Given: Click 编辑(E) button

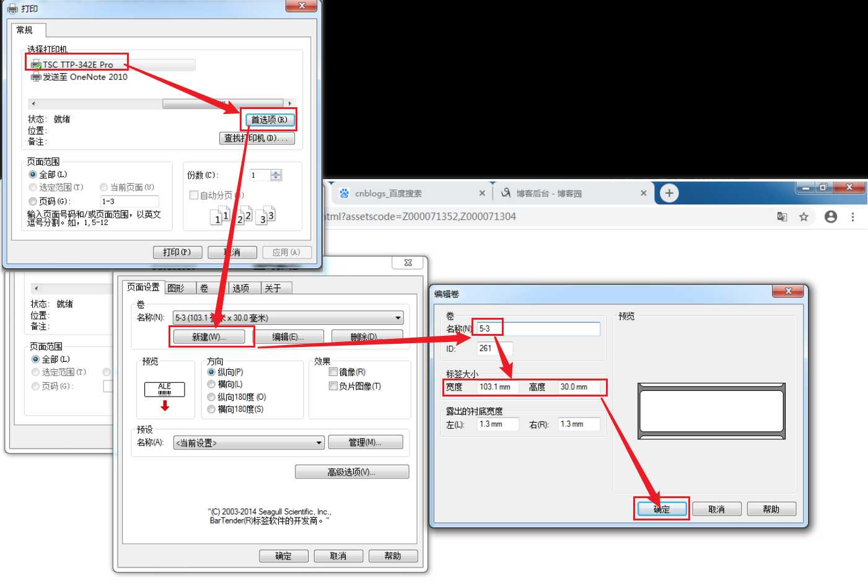Looking at the screenshot, I should tap(288, 337).
